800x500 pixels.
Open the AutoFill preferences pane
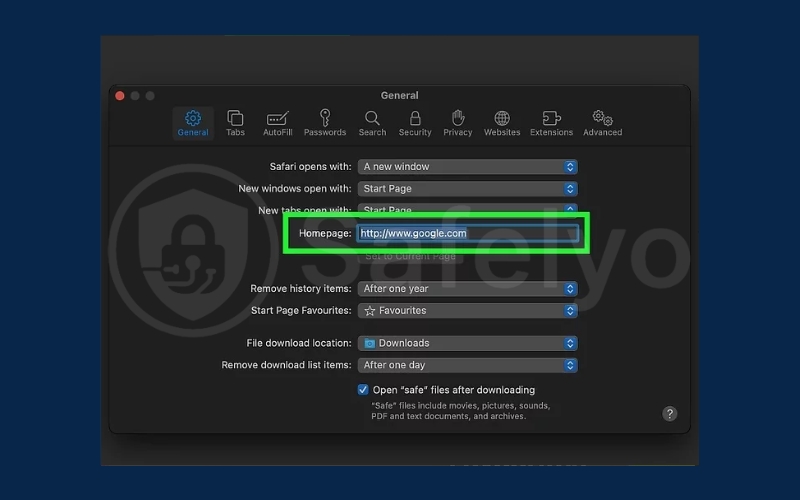[277, 123]
